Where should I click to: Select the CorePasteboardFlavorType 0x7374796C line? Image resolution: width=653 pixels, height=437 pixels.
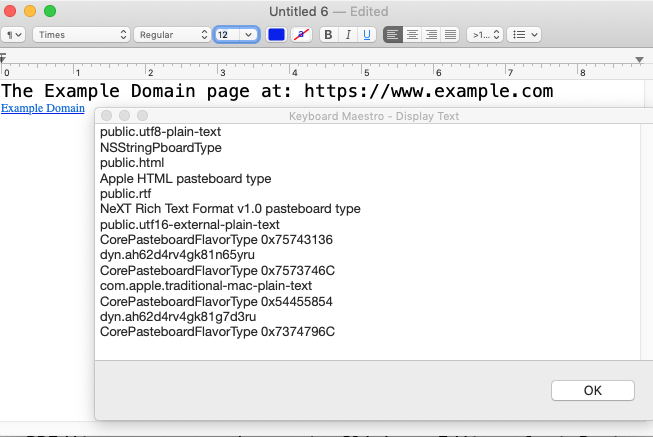[217, 332]
